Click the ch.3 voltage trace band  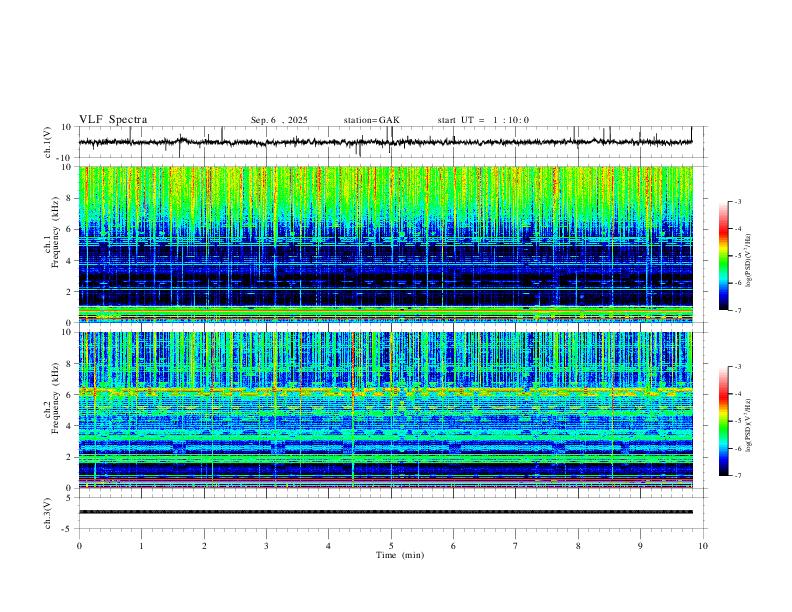click(385, 512)
